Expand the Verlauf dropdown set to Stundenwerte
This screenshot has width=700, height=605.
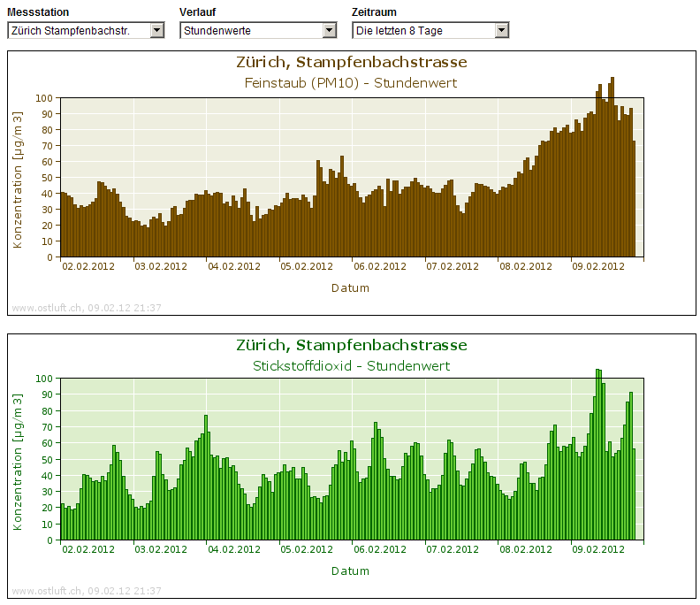coord(258,30)
